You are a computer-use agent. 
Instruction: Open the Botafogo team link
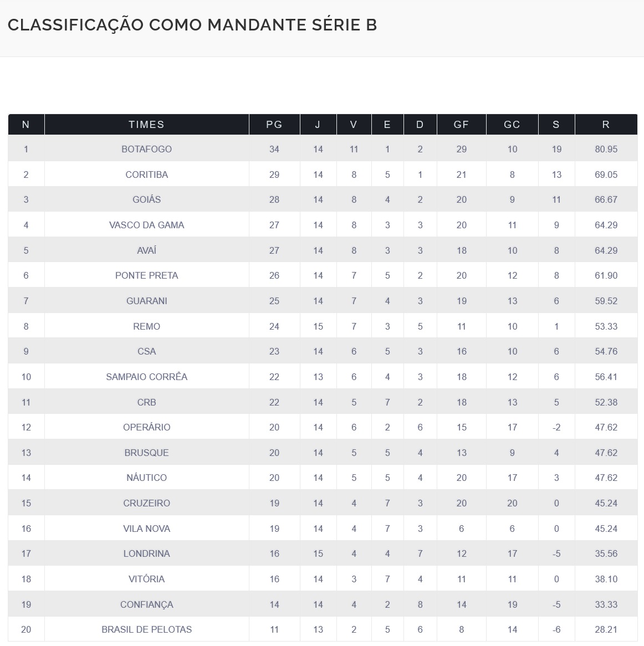pos(146,149)
